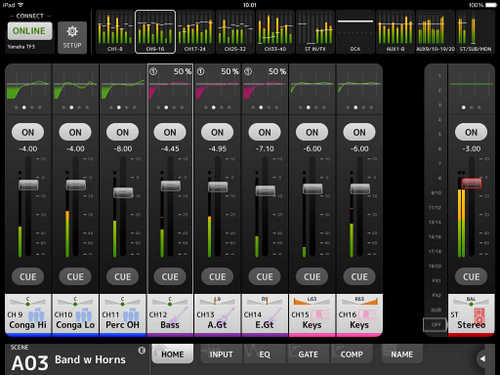Toggle the ON button for CH16 Keys
500x375 pixels.
(359, 132)
